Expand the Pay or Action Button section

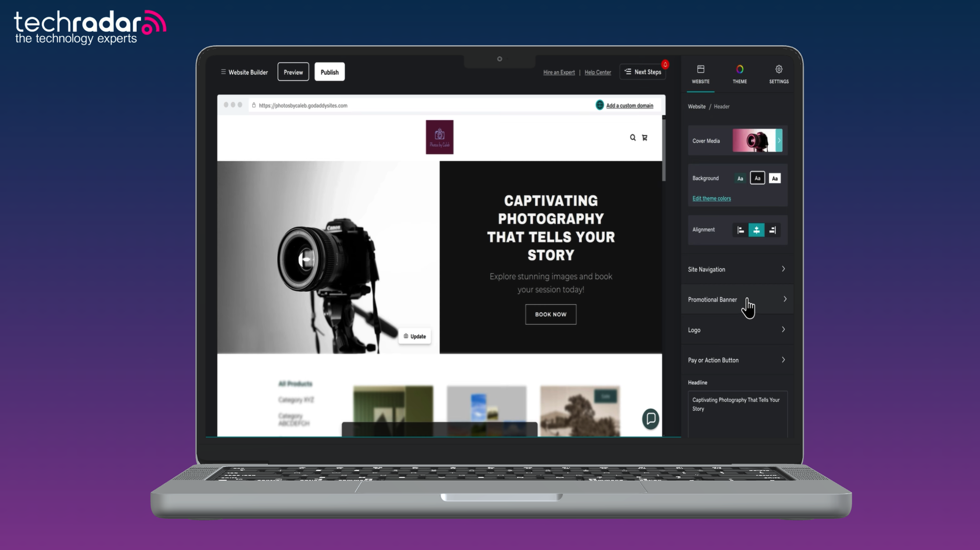pos(737,360)
